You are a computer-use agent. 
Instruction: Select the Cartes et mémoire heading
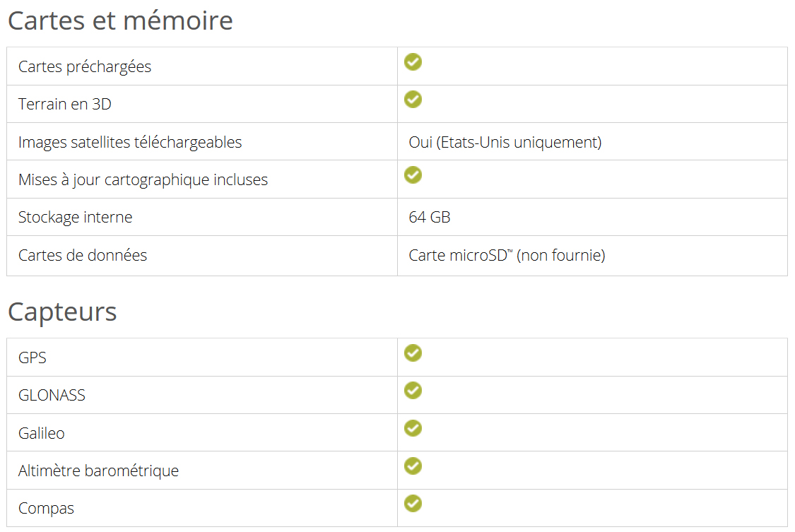pos(120,20)
